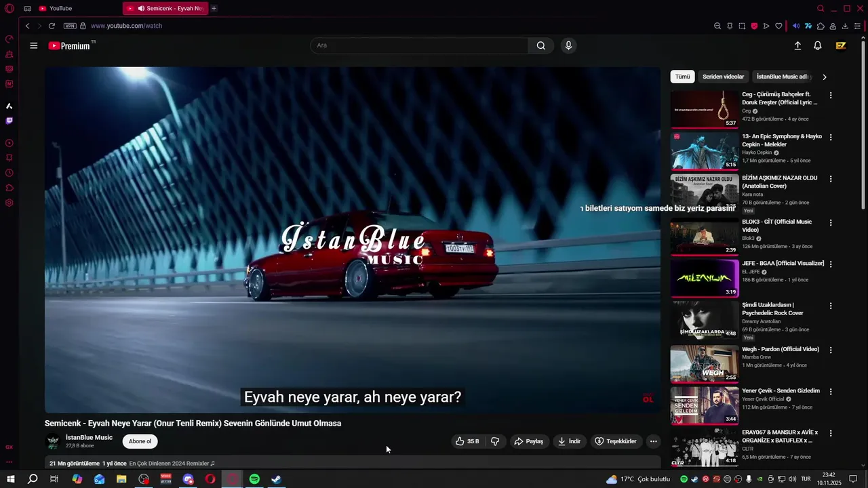Open File Explorer from the taskbar
Viewport: 868px width, 488px height.
(121, 479)
